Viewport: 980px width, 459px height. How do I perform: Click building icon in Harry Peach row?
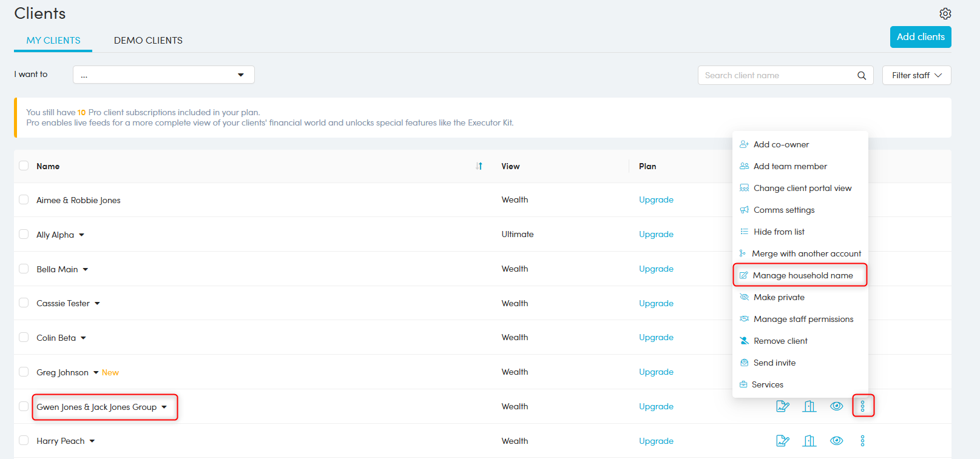click(x=809, y=441)
